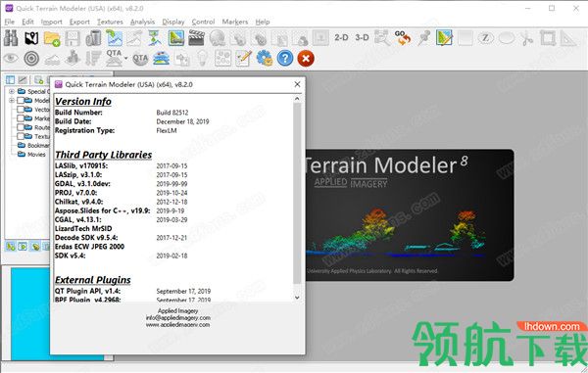This screenshot has width=588, height=373.
Task: Open the info@appliedimagery.com email link
Action: tap(177, 317)
